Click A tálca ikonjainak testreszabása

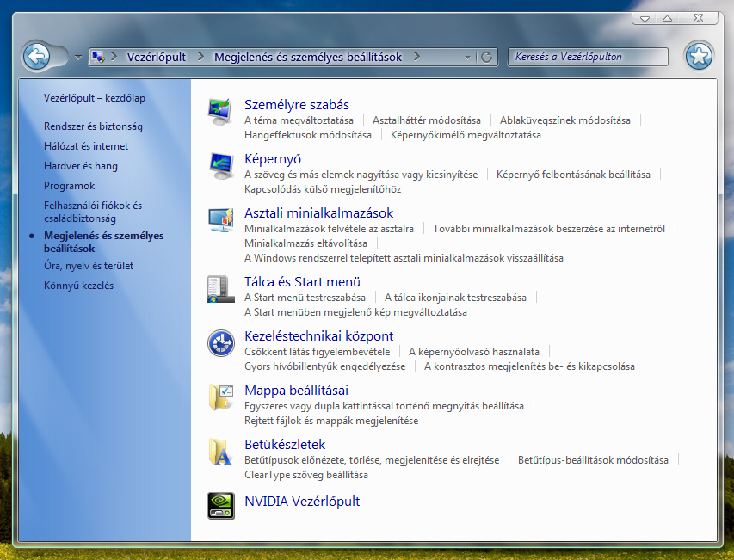[x=455, y=298]
